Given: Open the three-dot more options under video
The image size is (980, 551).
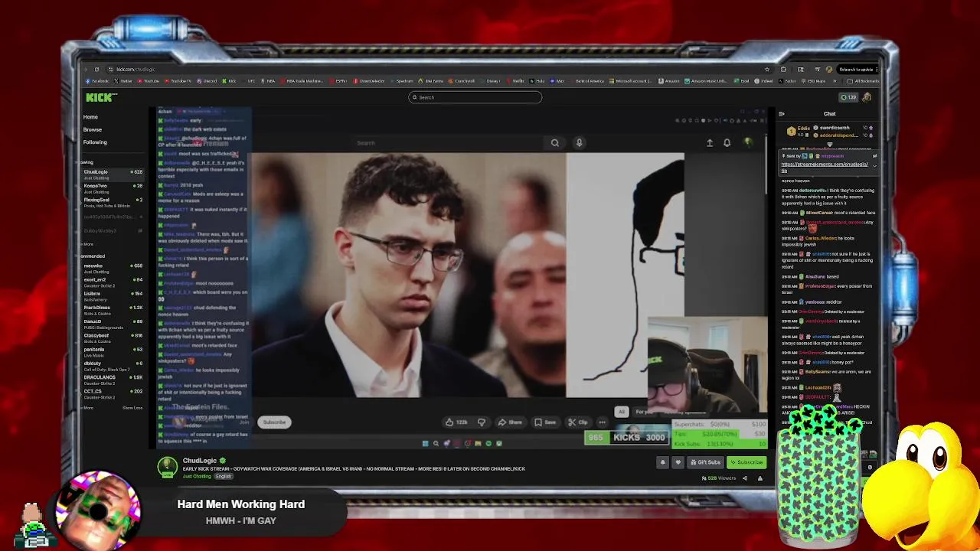Looking at the screenshot, I should (603, 422).
